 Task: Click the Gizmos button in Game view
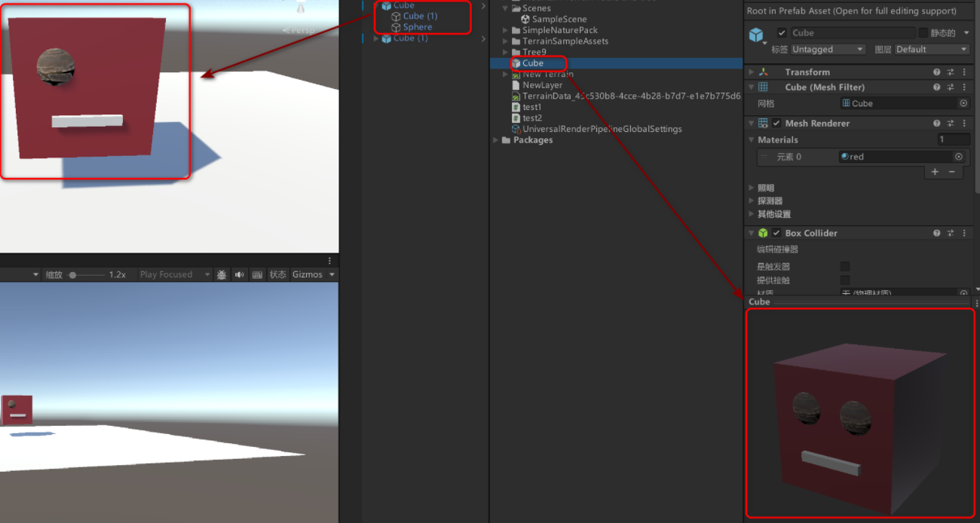[308, 274]
